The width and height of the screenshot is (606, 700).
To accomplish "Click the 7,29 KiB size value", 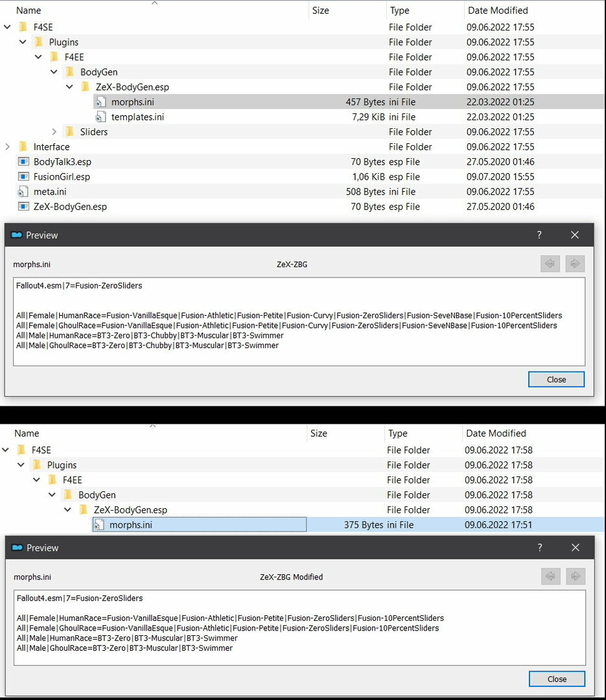I will 368,117.
